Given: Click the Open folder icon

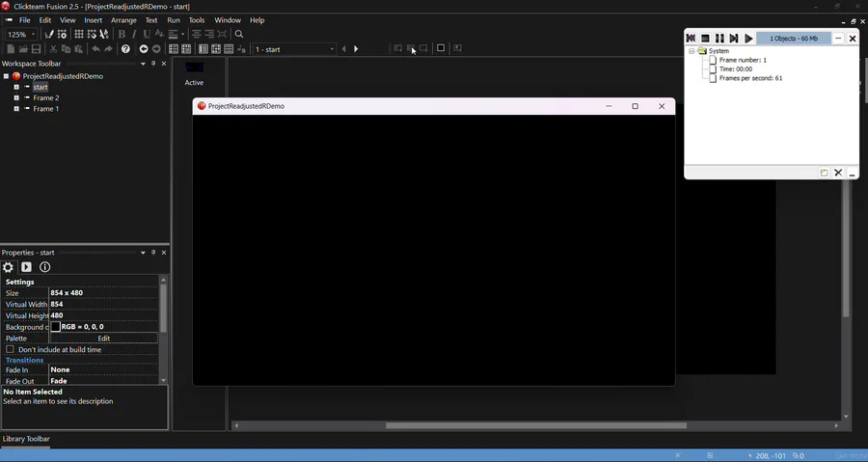Looking at the screenshot, I should coord(23,49).
